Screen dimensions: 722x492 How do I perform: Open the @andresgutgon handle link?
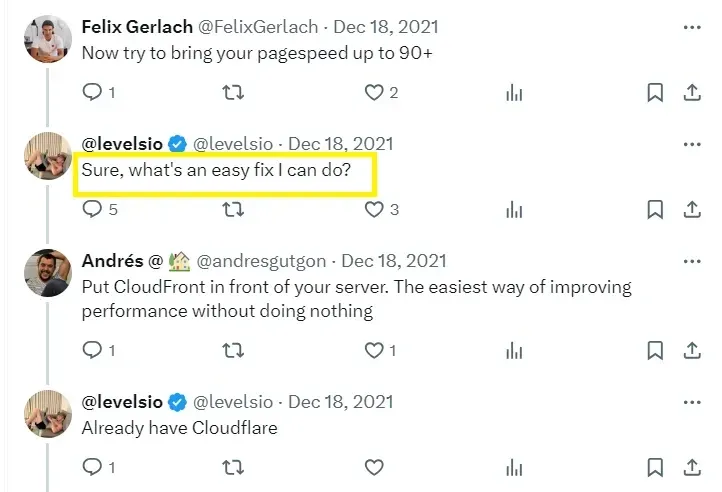[264, 261]
